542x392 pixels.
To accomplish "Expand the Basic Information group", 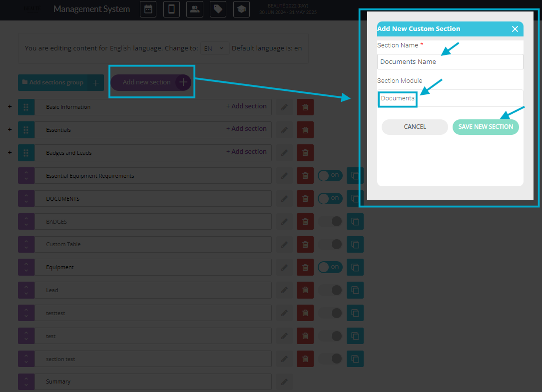I will pyautogui.click(x=9, y=107).
